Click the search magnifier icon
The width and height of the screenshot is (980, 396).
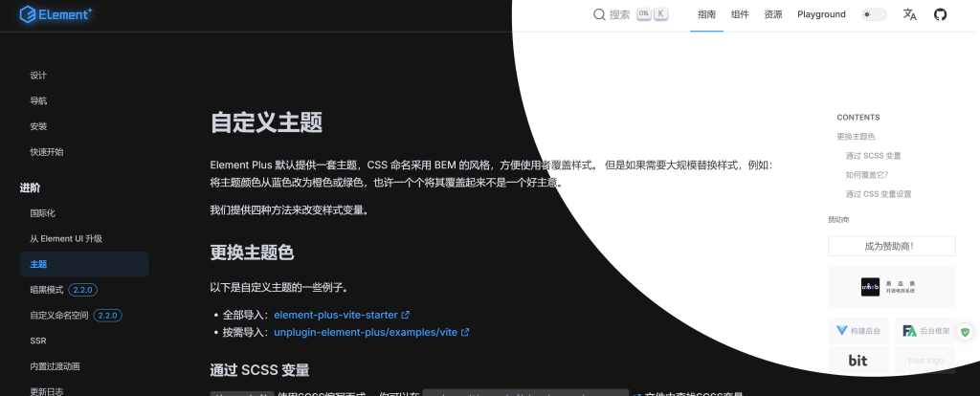tap(599, 14)
